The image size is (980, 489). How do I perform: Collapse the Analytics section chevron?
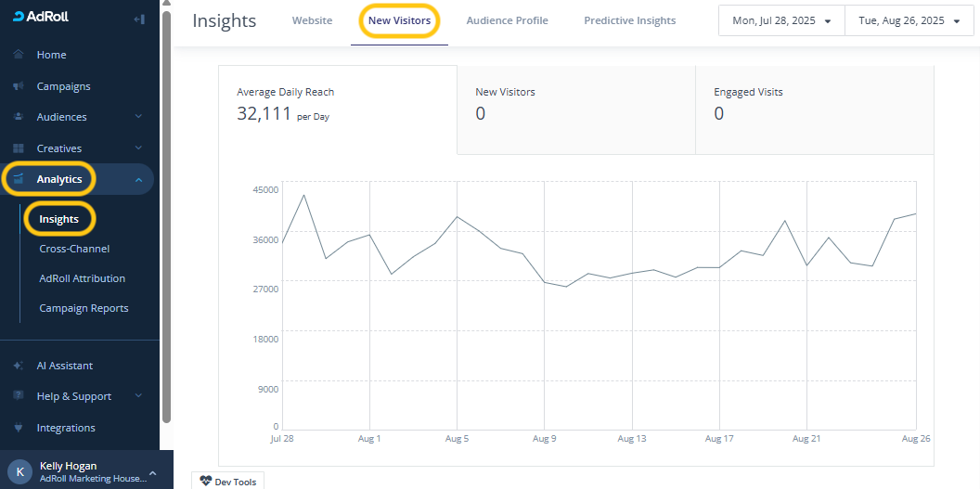point(138,180)
